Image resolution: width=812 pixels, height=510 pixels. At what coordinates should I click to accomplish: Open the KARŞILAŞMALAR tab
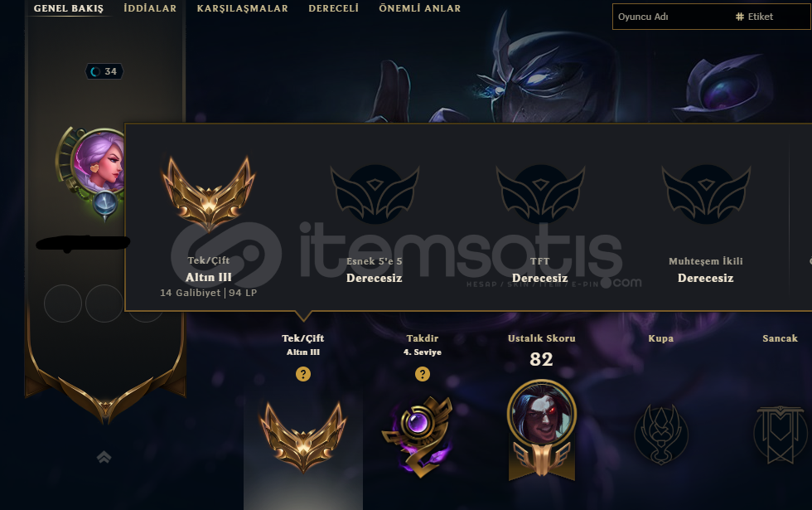click(x=242, y=8)
